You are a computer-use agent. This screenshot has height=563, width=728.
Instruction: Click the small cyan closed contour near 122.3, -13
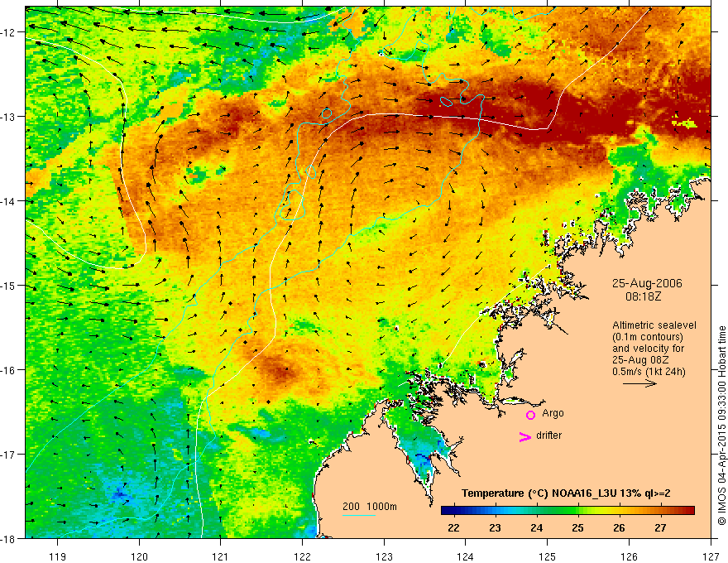coord(327,113)
